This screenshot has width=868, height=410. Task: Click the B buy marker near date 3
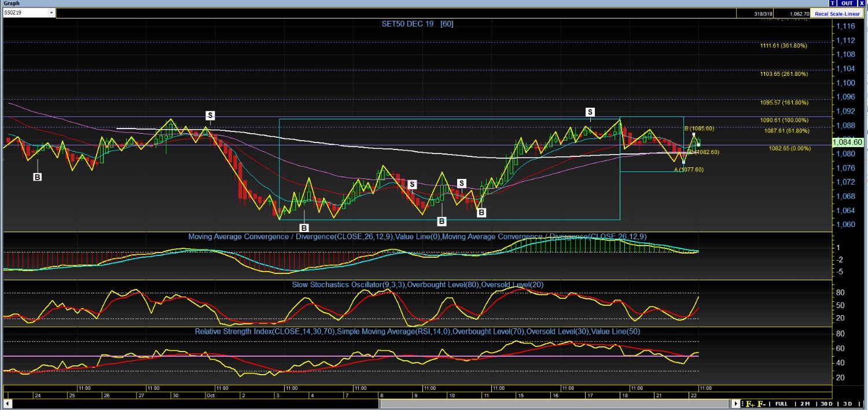[304, 228]
